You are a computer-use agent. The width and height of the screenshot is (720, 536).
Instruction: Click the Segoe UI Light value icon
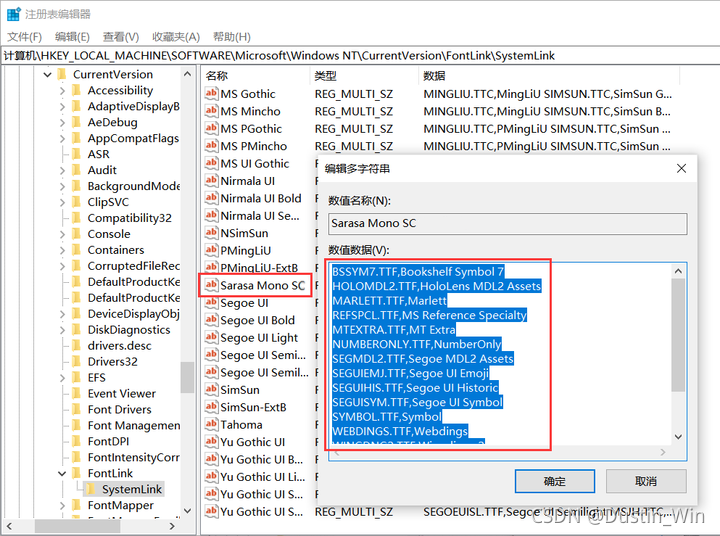[211, 338]
